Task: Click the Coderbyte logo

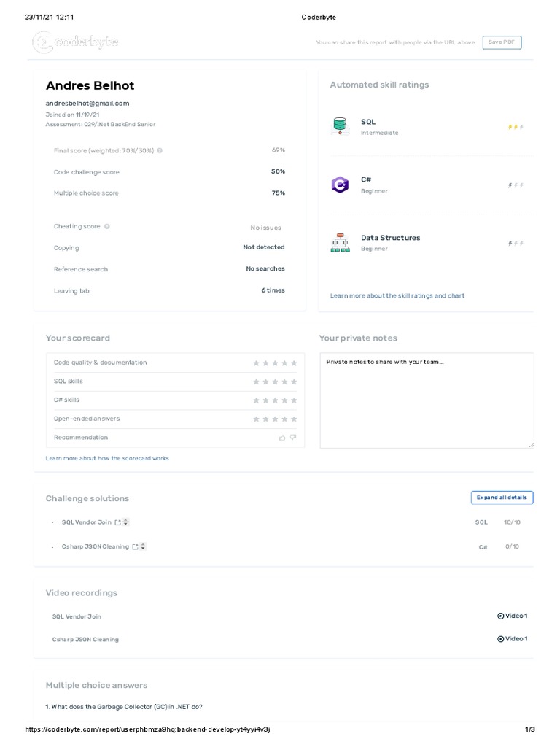Action: tap(75, 42)
